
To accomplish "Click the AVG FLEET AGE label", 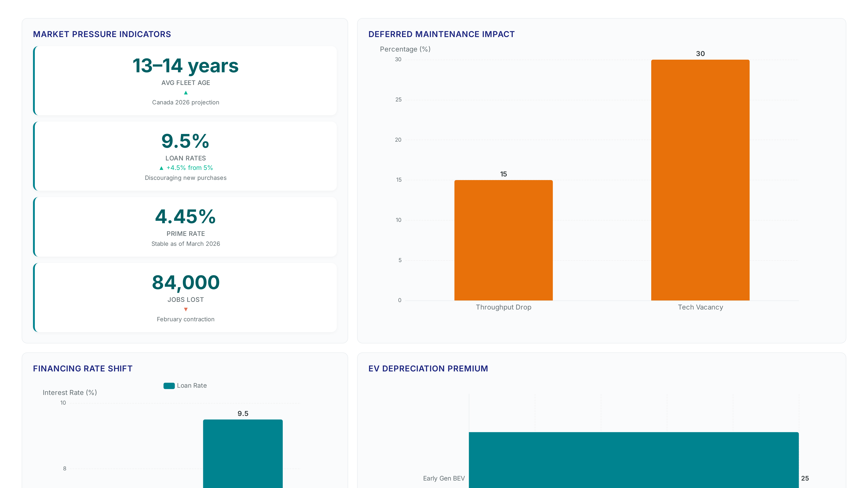I will 186,83.
